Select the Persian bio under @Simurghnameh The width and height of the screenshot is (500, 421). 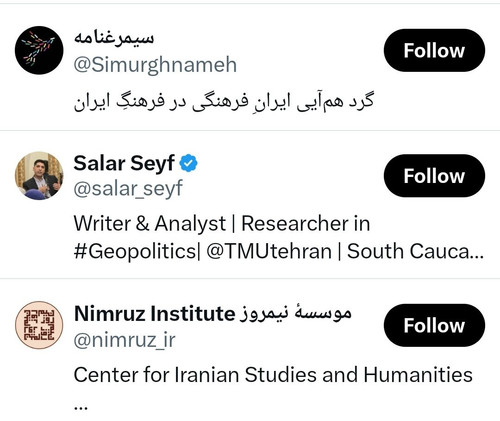tap(224, 101)
